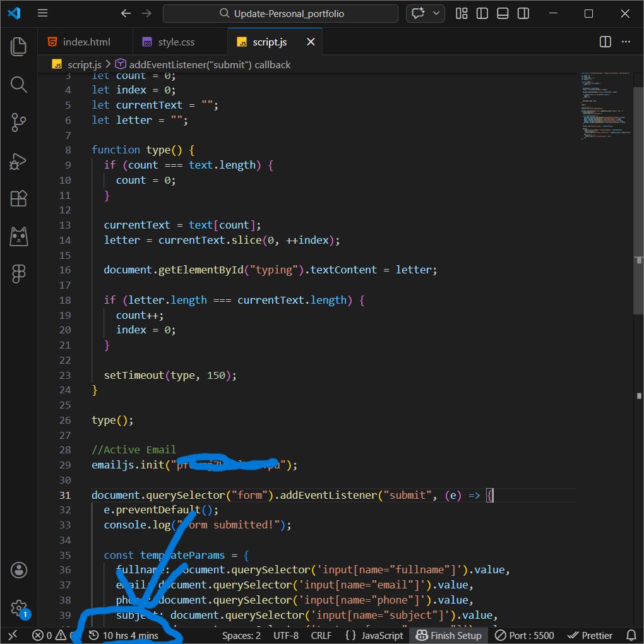The image size is (644, 644).
Task: Toggle the bottom panel
Action: coord(503,13)
